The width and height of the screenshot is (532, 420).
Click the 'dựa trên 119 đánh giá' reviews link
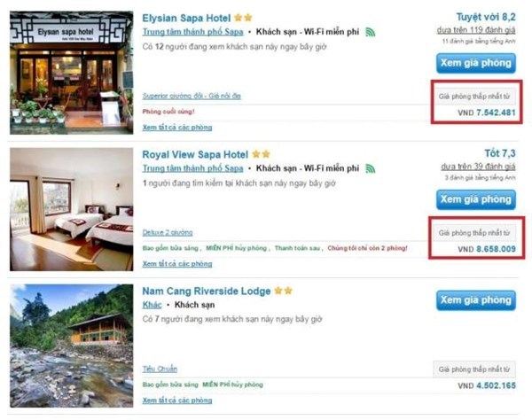coord(476,30)
